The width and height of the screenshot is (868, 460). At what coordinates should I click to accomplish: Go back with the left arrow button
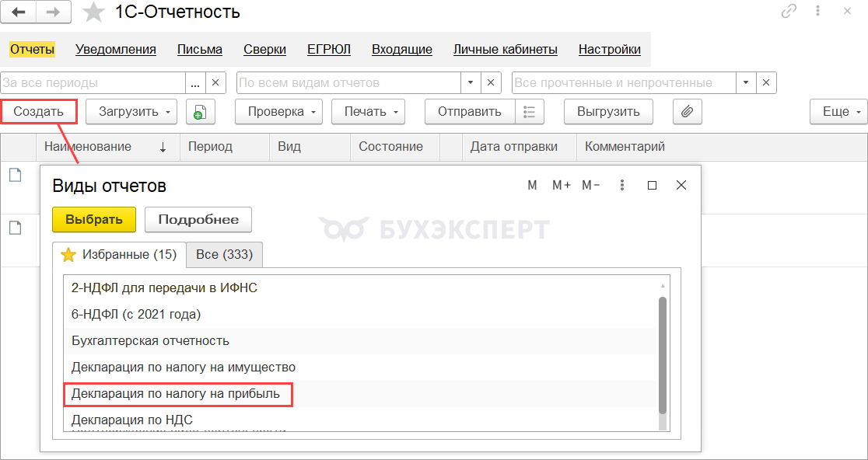tap(18, 12)
